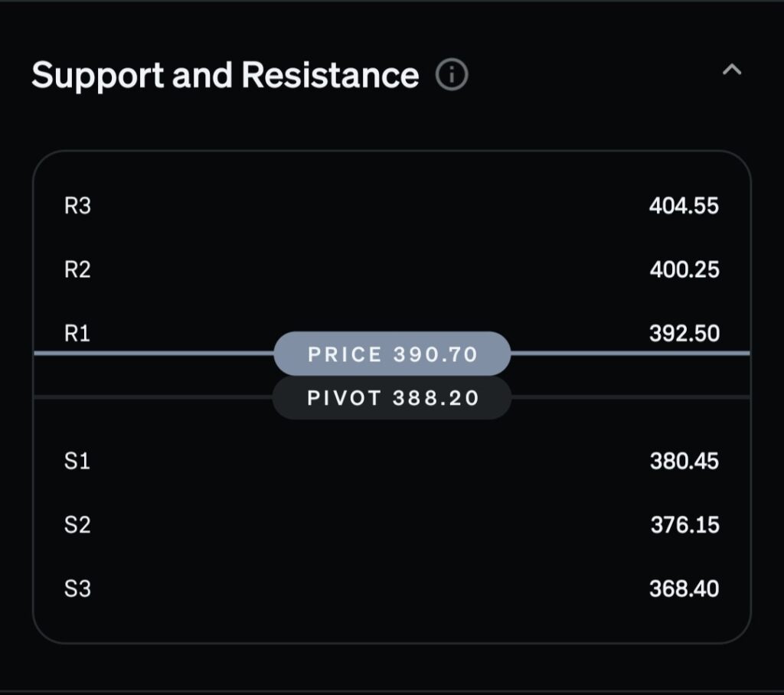This screenshot has width=784, height=695.
Task: Select the S1 support label
Action: coord(77,461)
